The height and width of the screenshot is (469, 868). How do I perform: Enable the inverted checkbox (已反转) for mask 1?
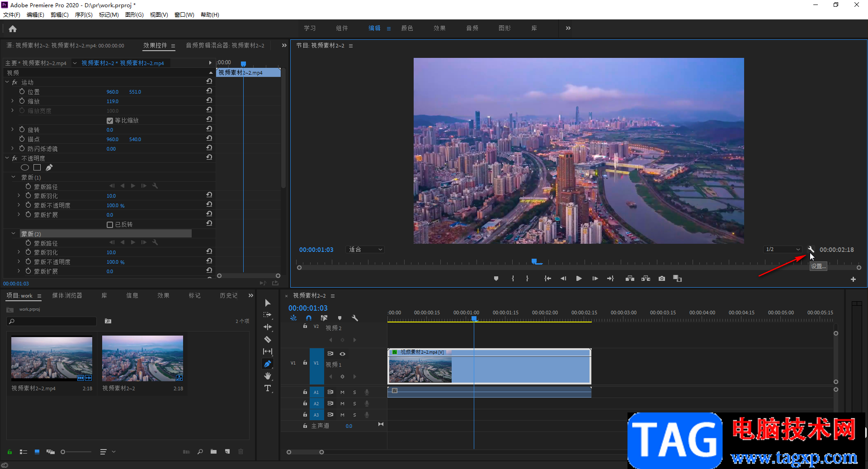point(110,225)
